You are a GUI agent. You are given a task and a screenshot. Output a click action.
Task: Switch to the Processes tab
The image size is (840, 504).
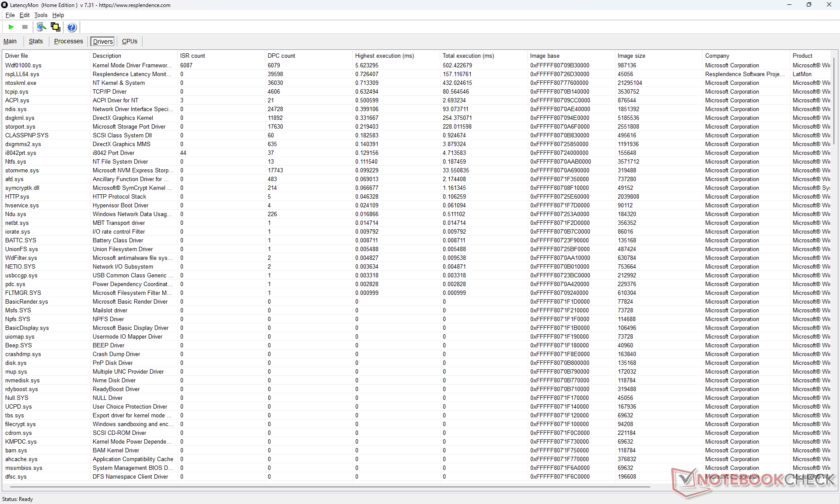click(x=68, y=41)
